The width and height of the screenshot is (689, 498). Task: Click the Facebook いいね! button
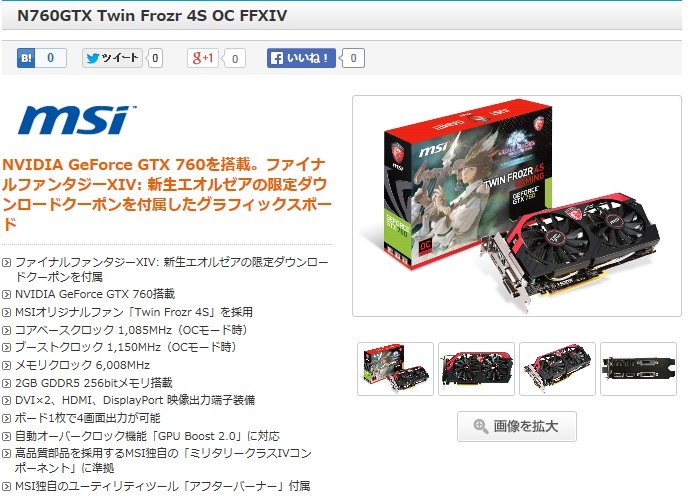(x=301, y=58)
